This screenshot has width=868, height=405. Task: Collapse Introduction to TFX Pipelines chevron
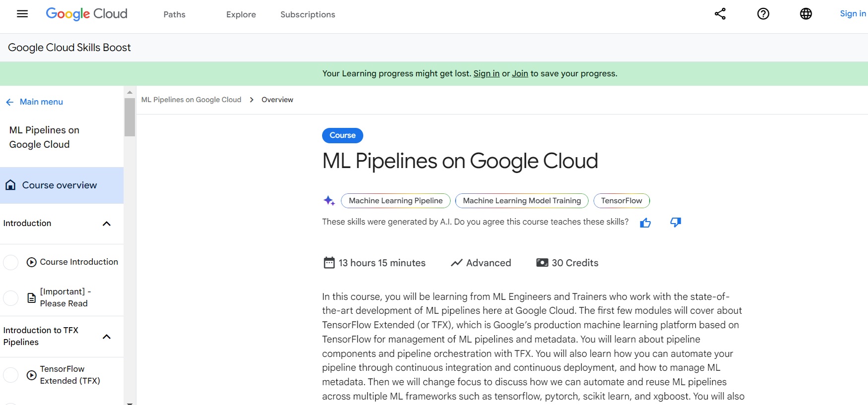point(106,337)
